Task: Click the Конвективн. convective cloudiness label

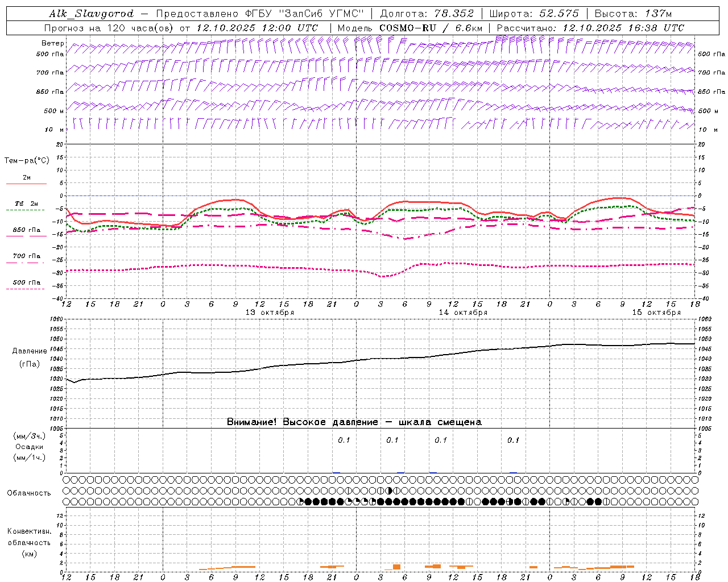Action: point(29,531)
